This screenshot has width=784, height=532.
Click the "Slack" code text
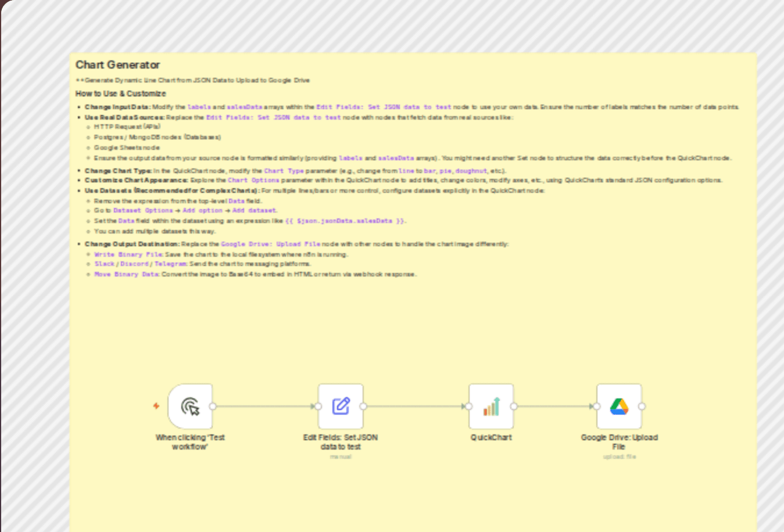click(x=105, y=264)
